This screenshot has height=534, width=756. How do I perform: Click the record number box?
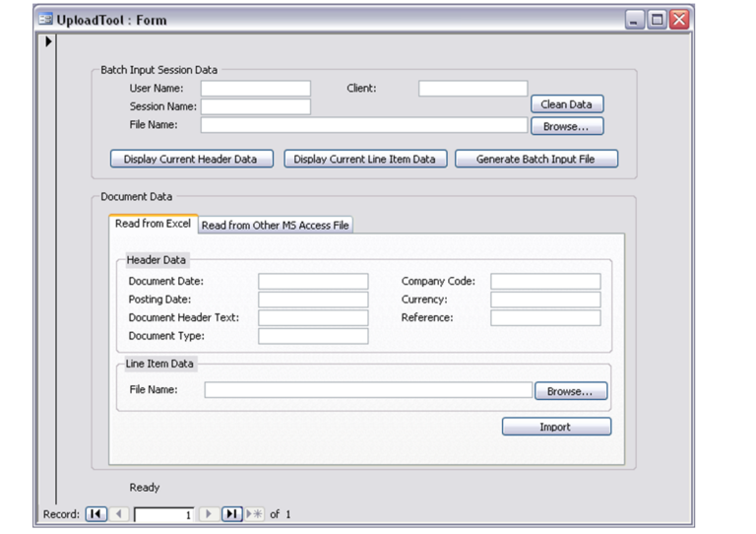point(164,514)
